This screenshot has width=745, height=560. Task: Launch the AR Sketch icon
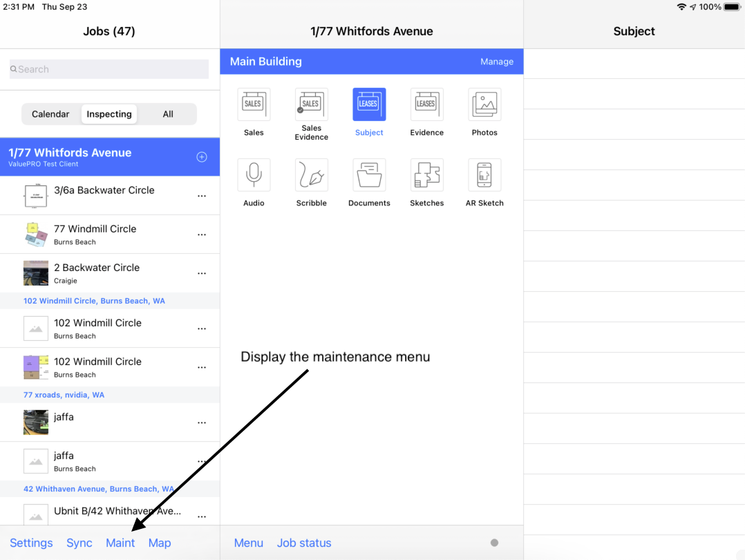tap(484, 176)
